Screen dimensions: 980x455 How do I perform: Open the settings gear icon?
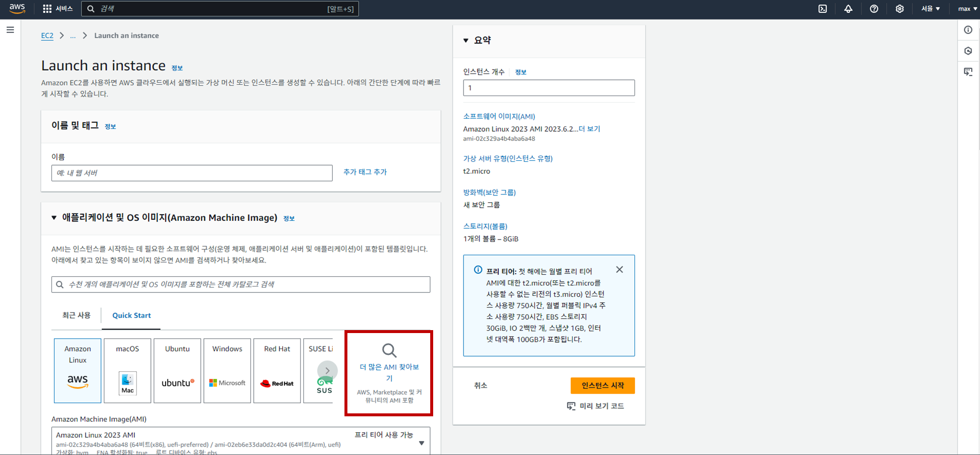pyautogui.click(x=900, y=9)
